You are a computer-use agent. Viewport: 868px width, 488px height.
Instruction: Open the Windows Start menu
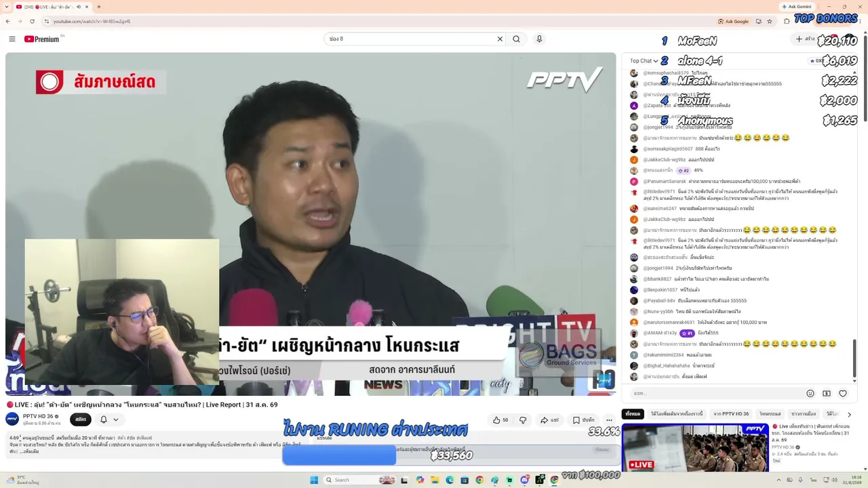pos(314,480)
